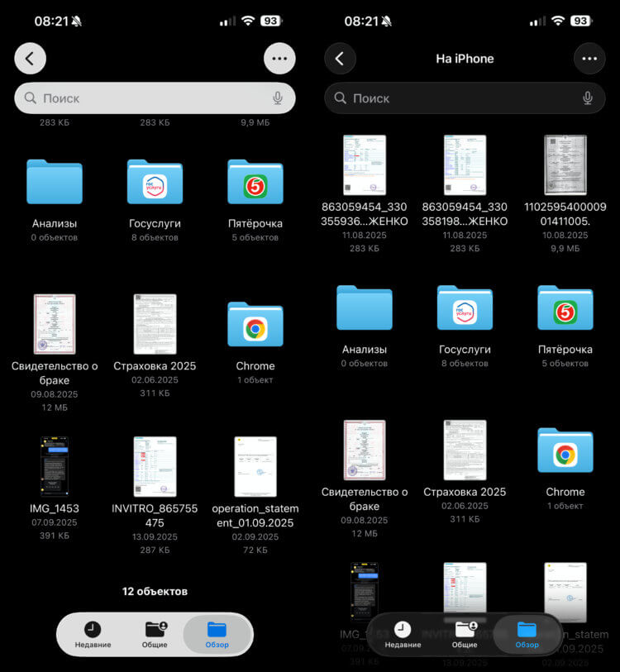
Task: Tap microphone in left screen search bar
Action: point(278,98)
